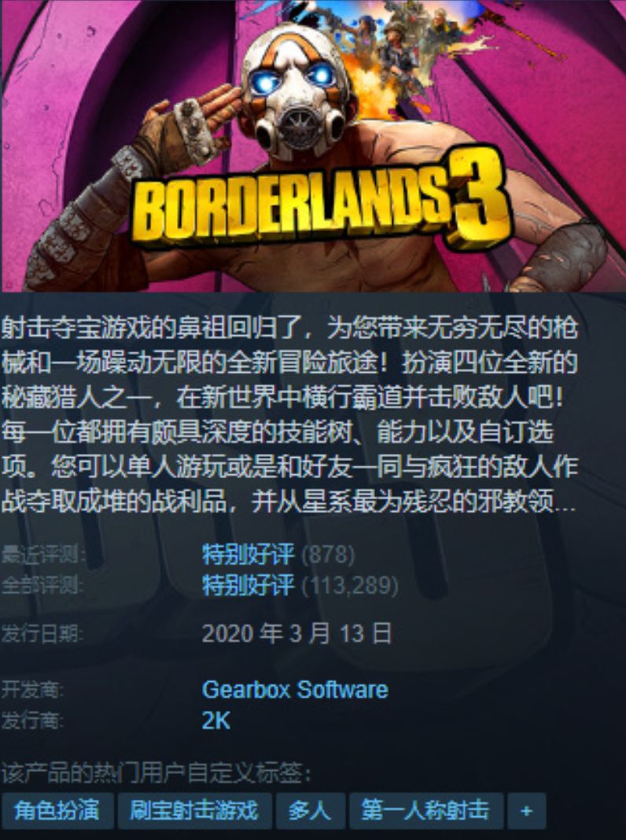626x840 pixels.
Task: Click the Borderlands 3 yellow logo
Action: coord(322,201)
